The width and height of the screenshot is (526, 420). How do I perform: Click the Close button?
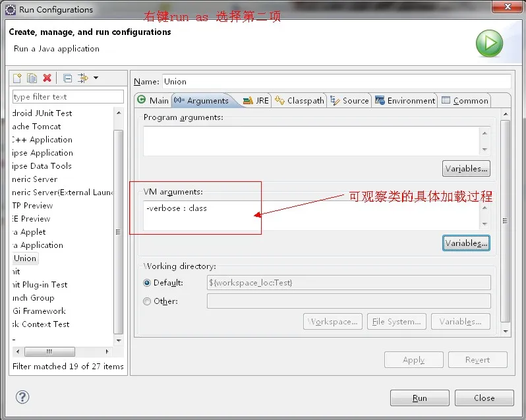point(484,398)
